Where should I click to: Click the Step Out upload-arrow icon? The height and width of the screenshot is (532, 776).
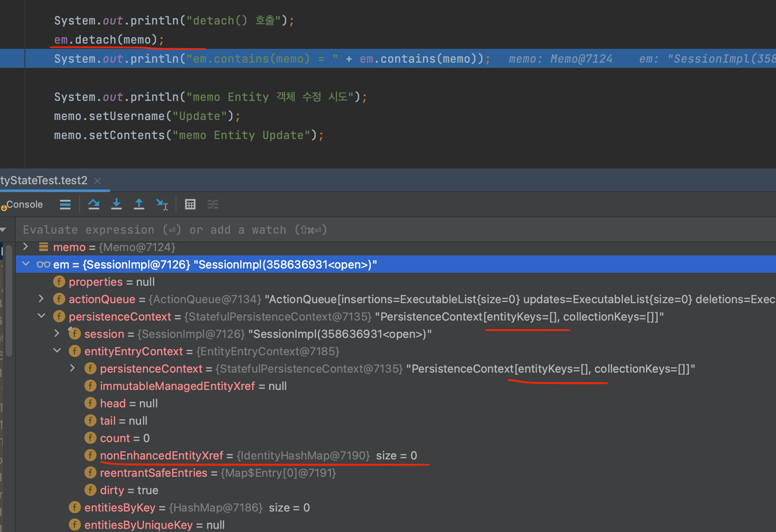click(139, 204)
